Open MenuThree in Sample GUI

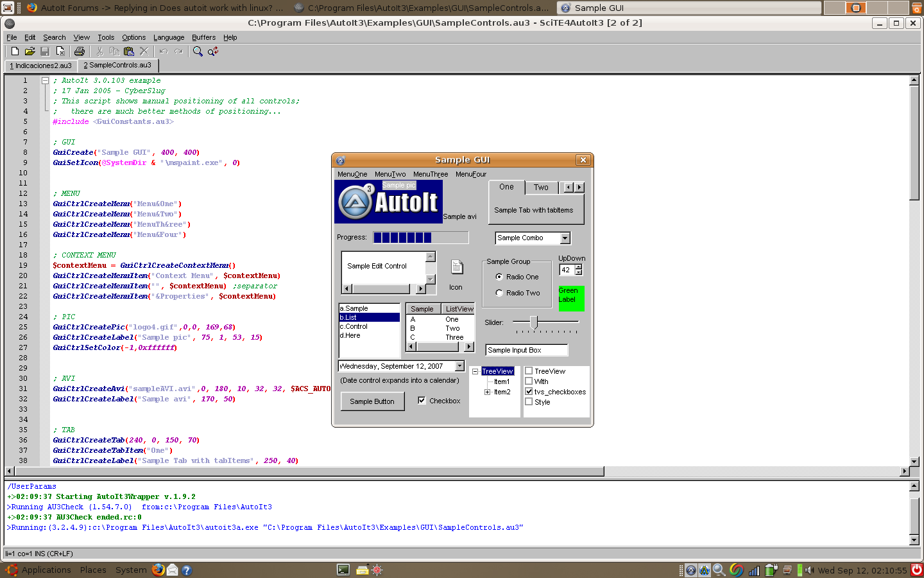tap(431, 174)
